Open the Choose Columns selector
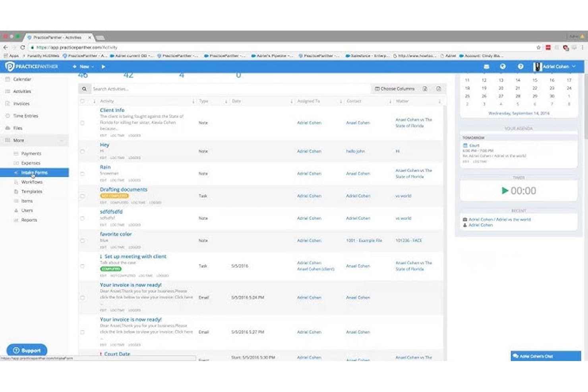The image size is (588, 392). click(x=395, y=89)
